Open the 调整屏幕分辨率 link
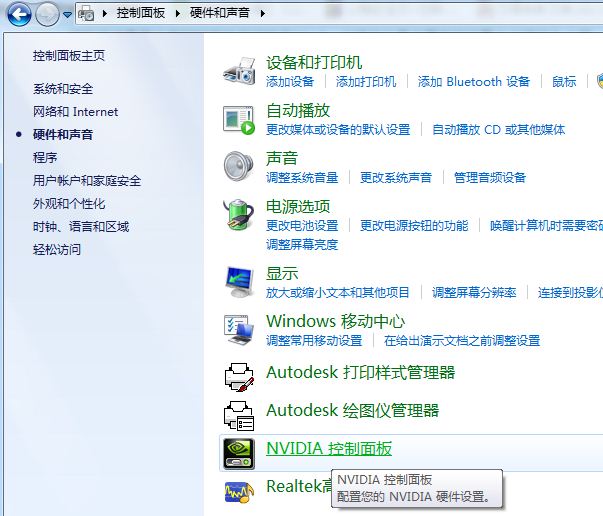The image size is (603, 516). point(474,293)
